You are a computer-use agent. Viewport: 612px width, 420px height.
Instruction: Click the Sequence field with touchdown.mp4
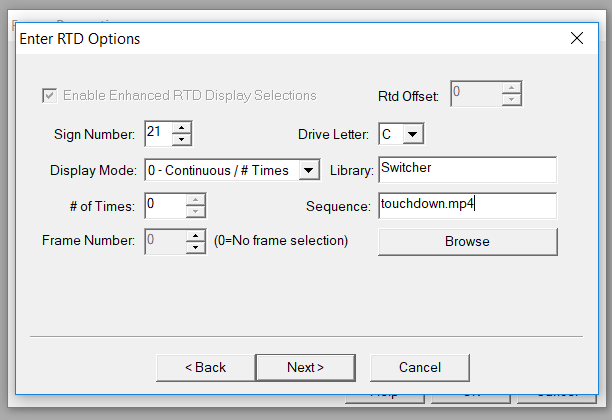[467, 205]
